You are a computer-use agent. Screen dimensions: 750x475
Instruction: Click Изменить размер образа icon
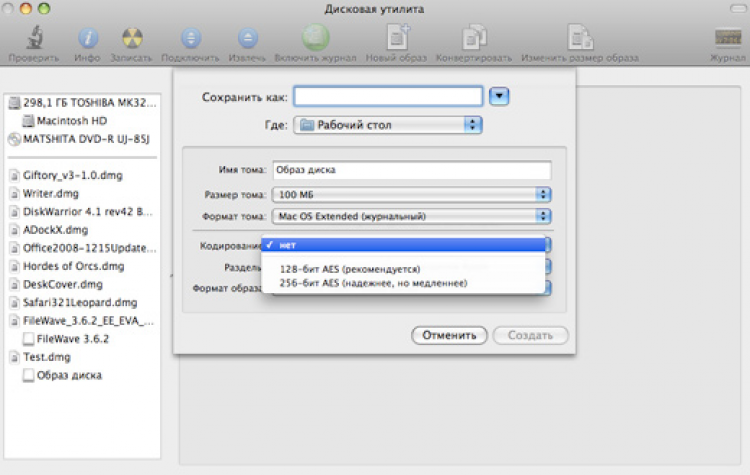(580, 37)
